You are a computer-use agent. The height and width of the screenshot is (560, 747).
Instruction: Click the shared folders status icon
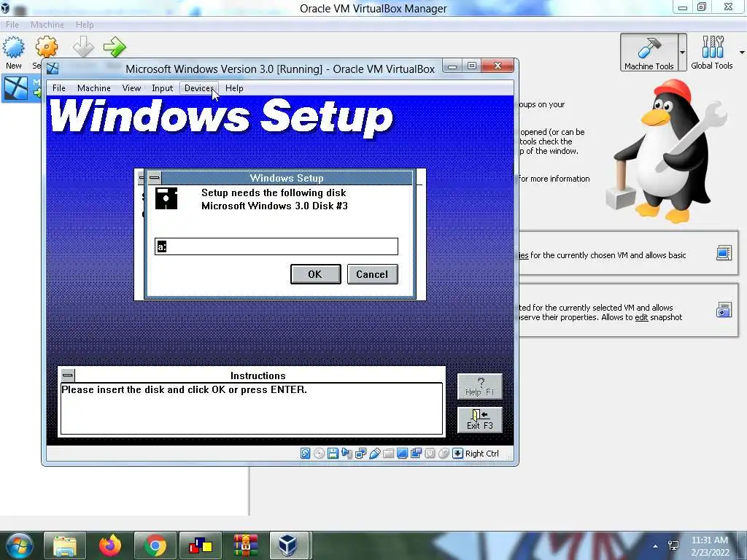(388, 454)
